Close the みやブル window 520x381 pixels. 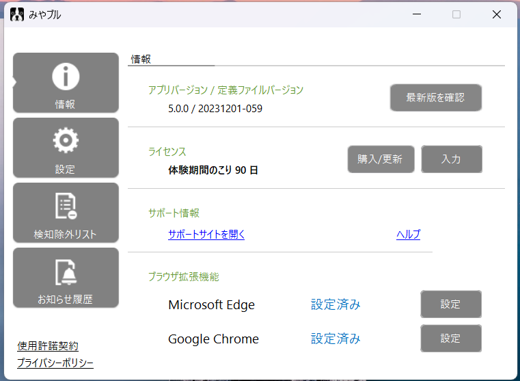point(497,14)
